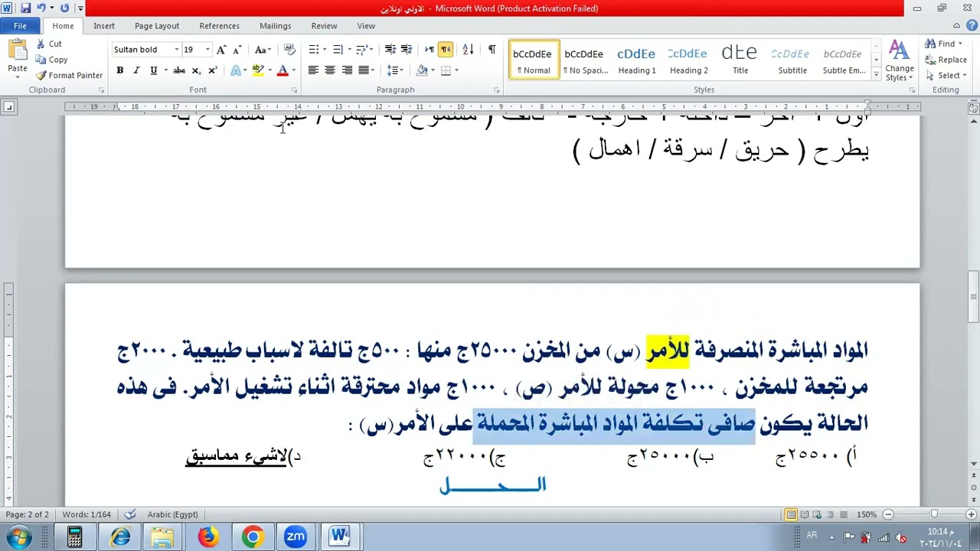Toggle bold formatting

point(119,70)
